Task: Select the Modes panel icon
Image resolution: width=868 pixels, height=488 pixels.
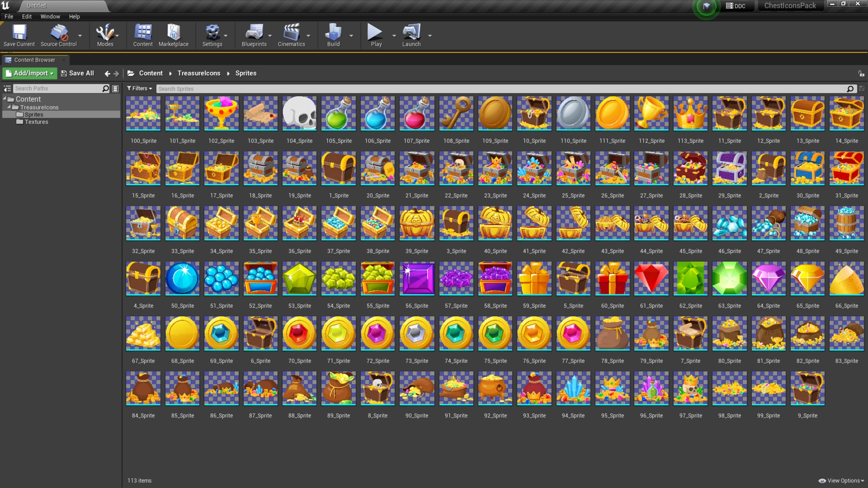Action: (x=104, y=32)
